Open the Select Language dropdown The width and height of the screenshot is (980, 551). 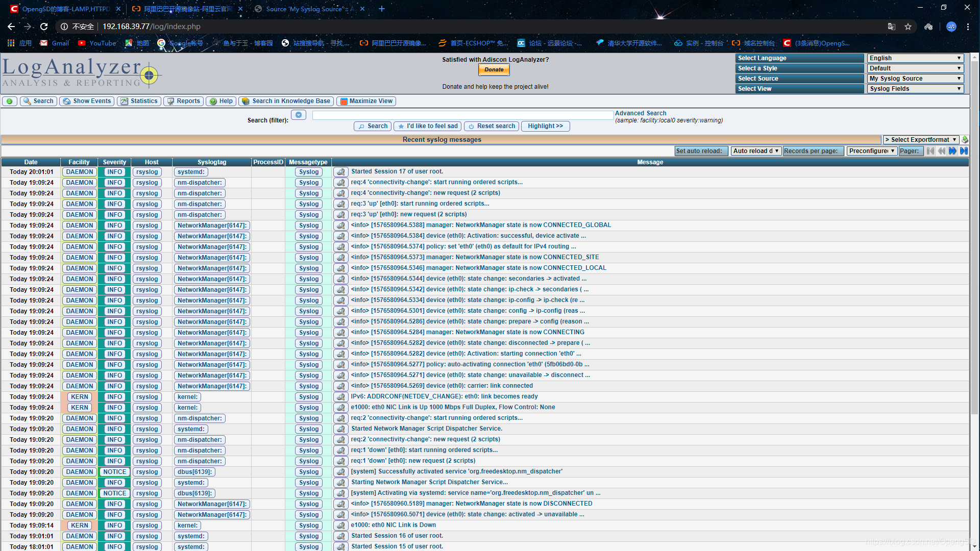click(x=915, y=58)
